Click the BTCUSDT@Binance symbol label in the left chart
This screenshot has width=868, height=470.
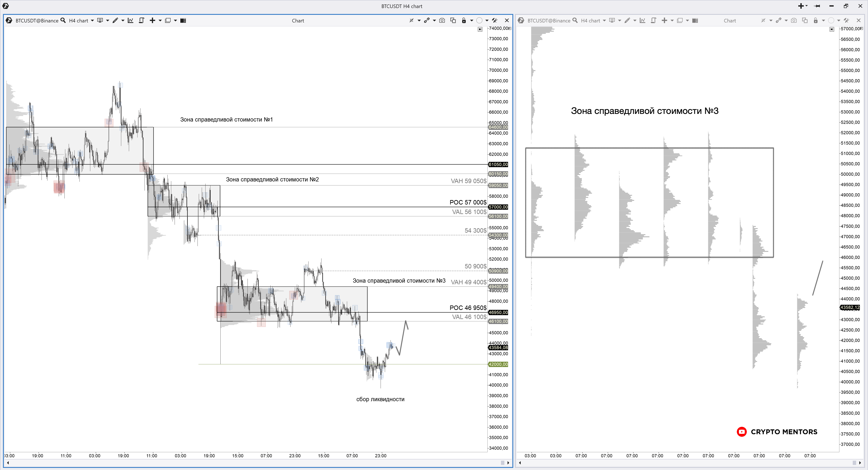(x=37, y=21)
